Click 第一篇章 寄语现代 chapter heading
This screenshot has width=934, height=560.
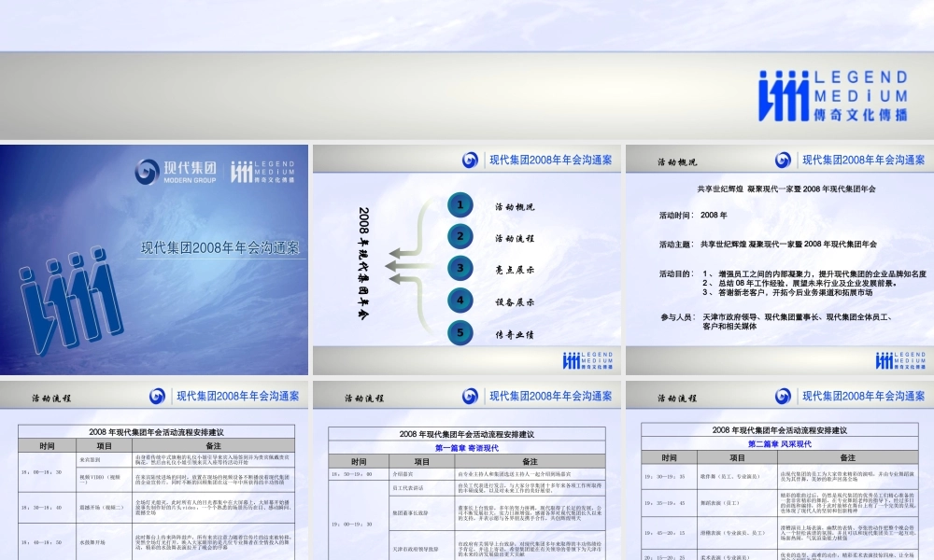[x=467, y=448]
